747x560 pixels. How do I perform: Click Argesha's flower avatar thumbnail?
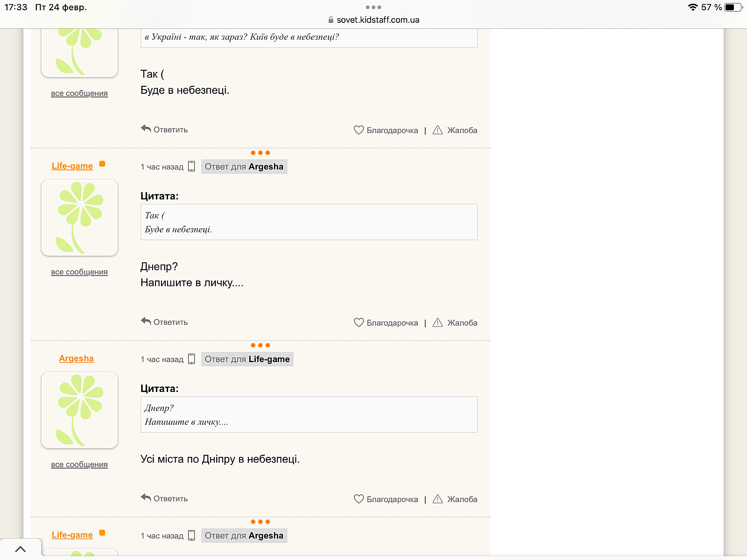tap(79, 410)
